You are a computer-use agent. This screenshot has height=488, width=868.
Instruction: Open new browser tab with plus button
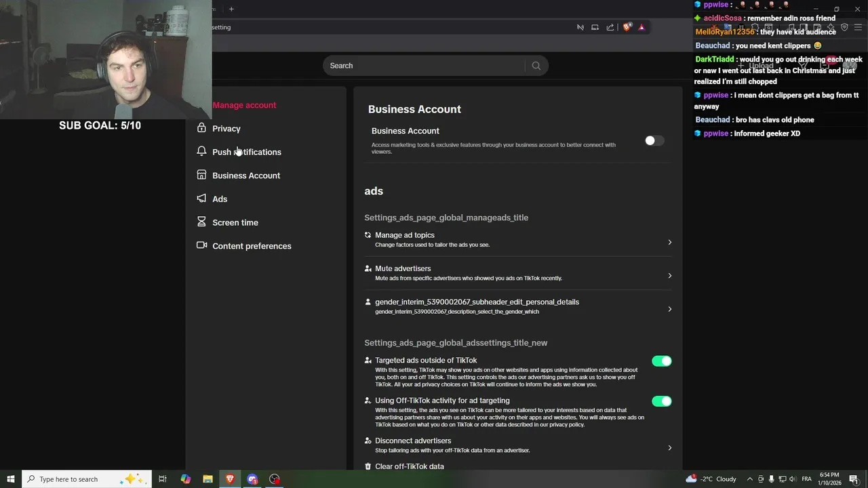(231, 9)
